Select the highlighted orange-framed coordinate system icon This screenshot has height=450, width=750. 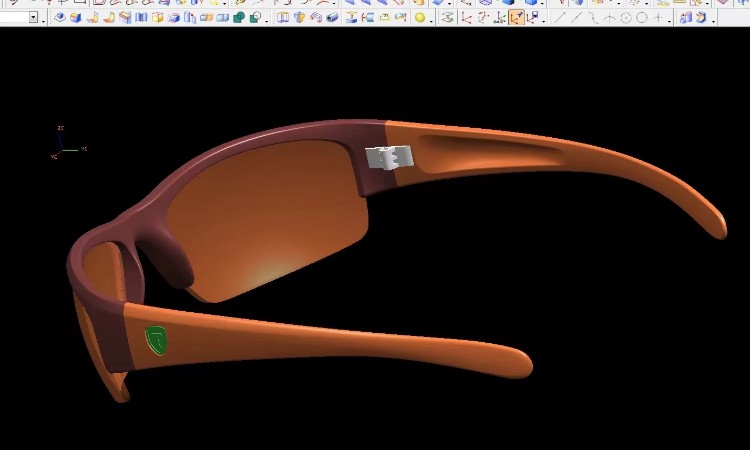click(516, 17)
